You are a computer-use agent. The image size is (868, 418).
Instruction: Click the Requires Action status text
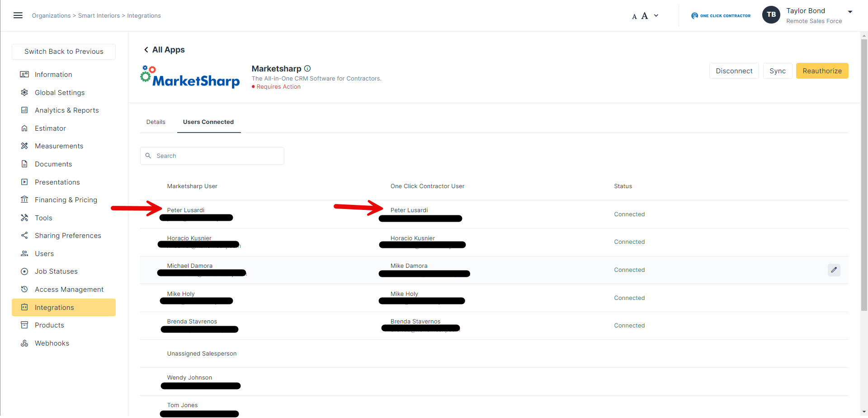tap(278, 87)
